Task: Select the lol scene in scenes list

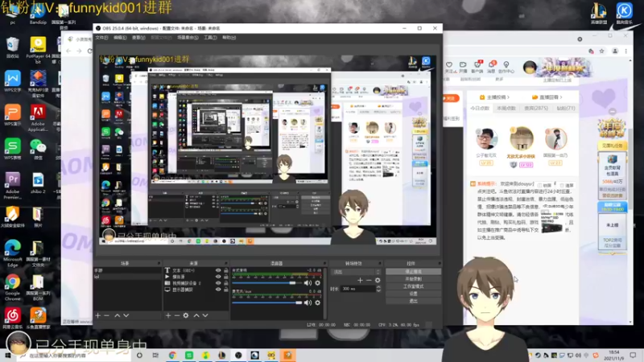Action: 128,277
